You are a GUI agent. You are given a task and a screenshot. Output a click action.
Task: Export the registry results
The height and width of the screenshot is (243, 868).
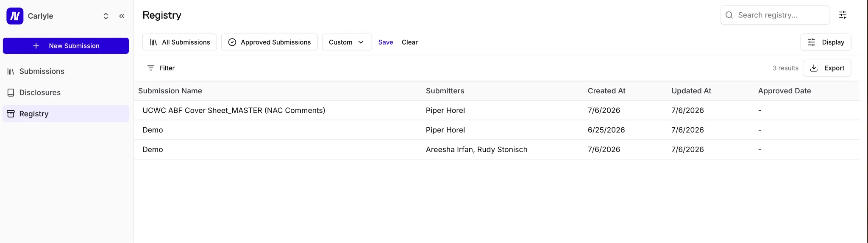[827, 68]
